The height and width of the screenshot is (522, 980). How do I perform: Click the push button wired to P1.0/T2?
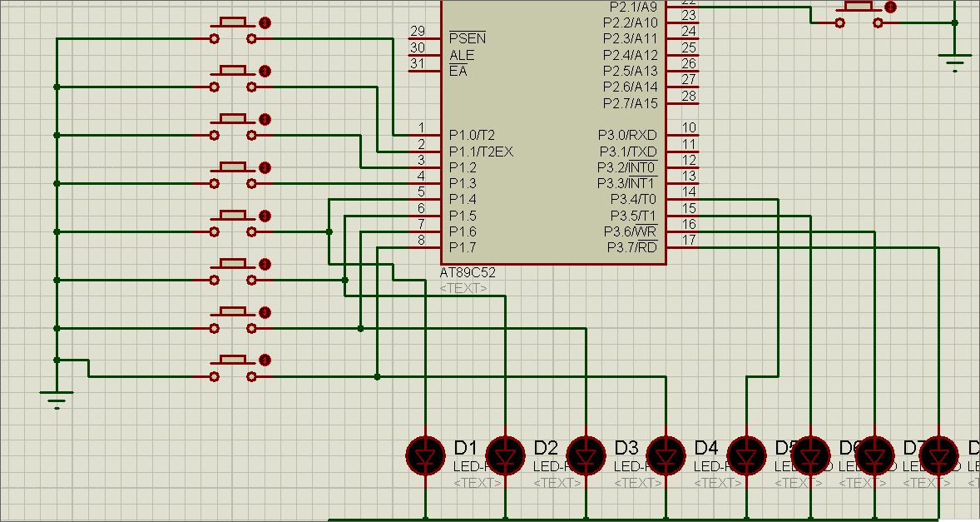233,32
